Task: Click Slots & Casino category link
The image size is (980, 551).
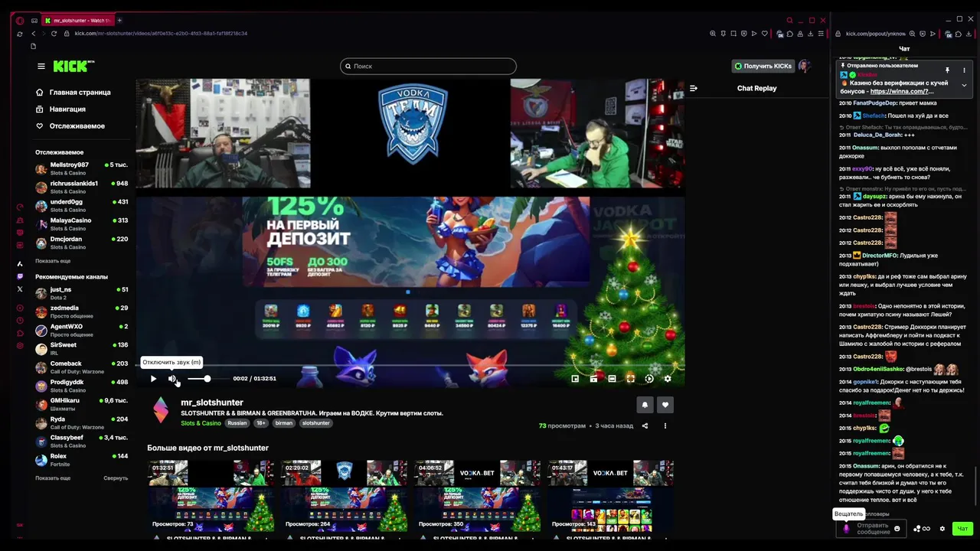Action: [201, 423]
